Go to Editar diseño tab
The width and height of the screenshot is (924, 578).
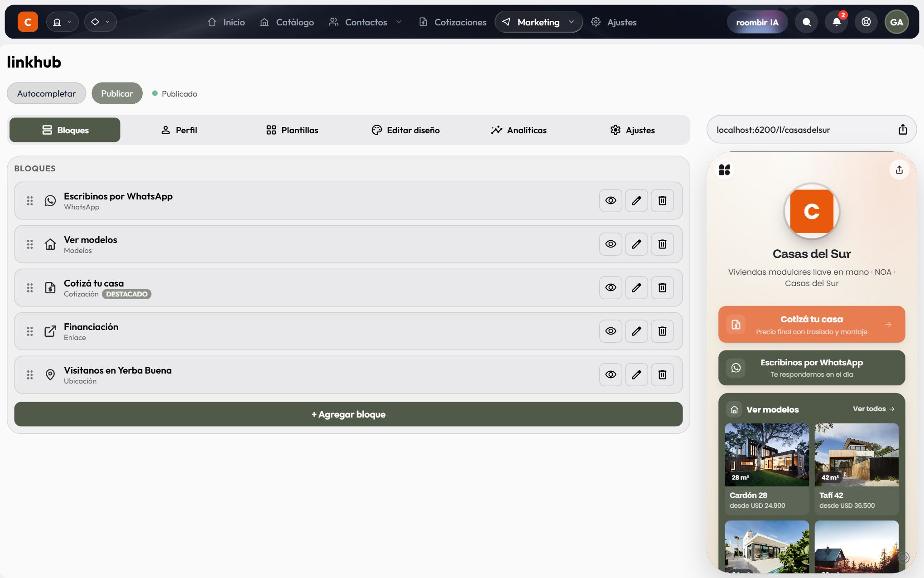405,130
